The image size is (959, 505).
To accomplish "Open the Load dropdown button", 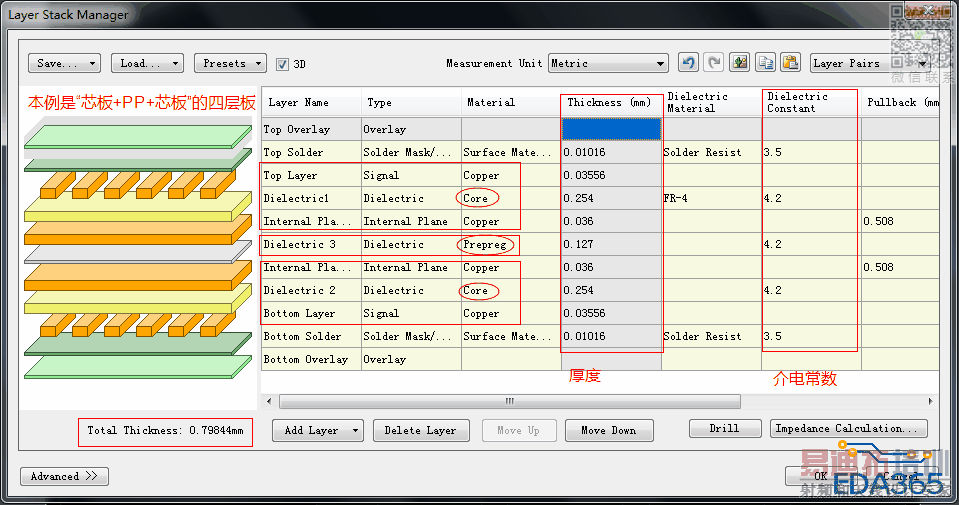I will [x=147, y=63].
